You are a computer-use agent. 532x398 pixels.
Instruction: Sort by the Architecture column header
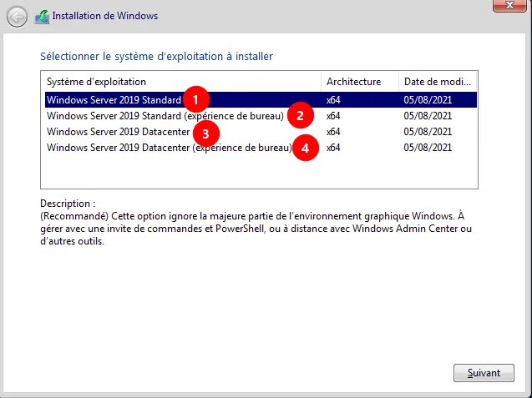pos(360,82)
